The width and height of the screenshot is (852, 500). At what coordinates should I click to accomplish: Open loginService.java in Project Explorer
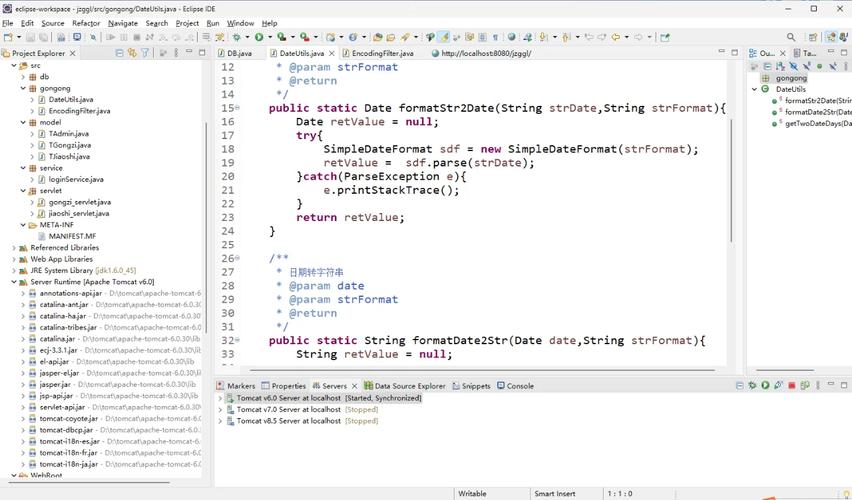pyautogui.click(x=75, y=179)
